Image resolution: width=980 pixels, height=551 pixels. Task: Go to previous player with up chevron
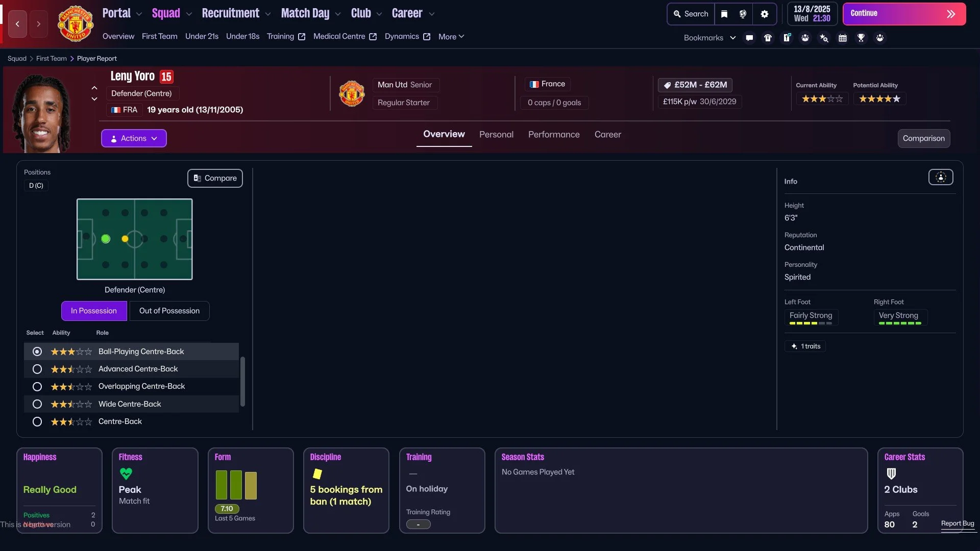(x=94, y=88)
